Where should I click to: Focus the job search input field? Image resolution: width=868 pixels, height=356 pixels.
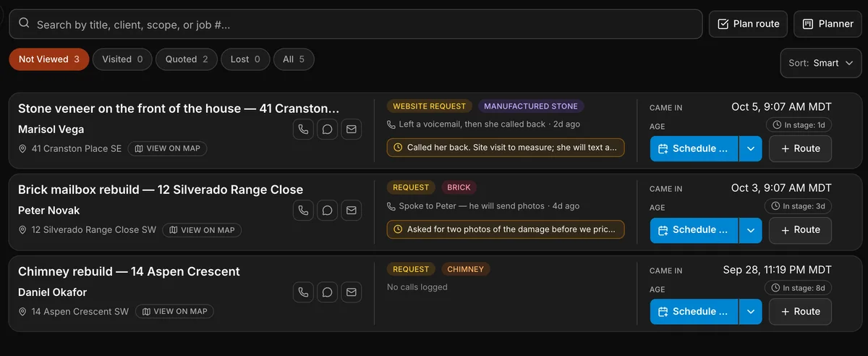[356, 24]
